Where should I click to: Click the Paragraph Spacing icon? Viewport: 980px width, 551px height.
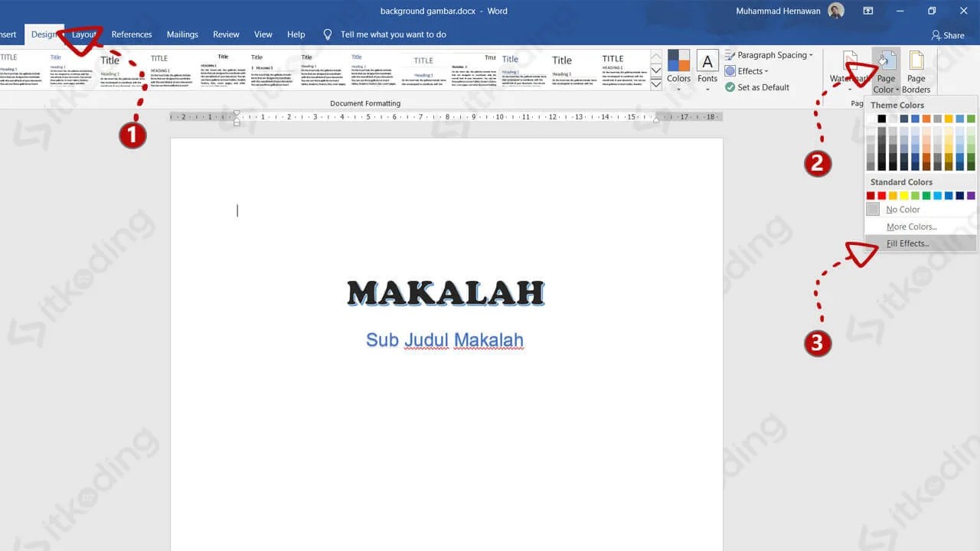[x=730, y=55]
